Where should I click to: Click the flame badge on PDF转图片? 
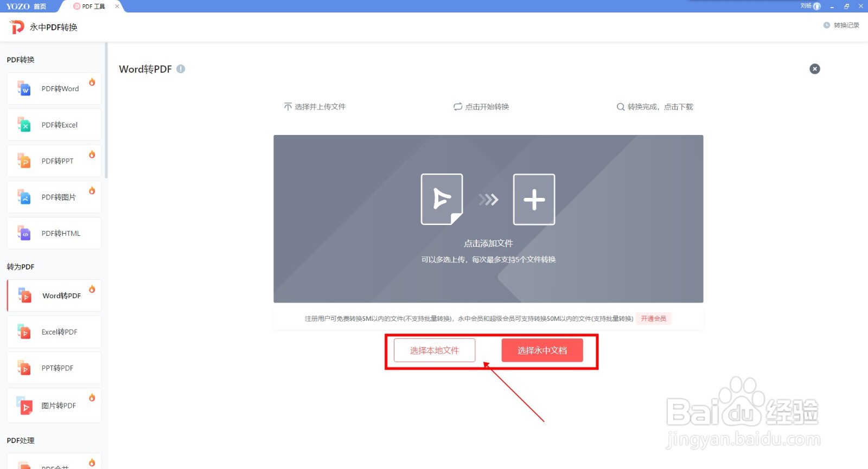(92, 190)
